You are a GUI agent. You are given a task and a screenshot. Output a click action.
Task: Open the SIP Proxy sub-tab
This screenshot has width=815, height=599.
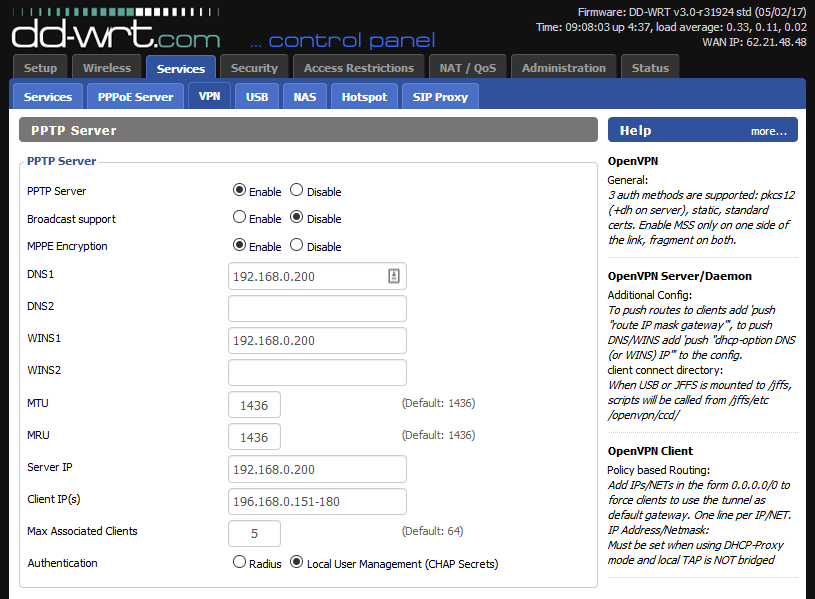[x=440, y=97]
